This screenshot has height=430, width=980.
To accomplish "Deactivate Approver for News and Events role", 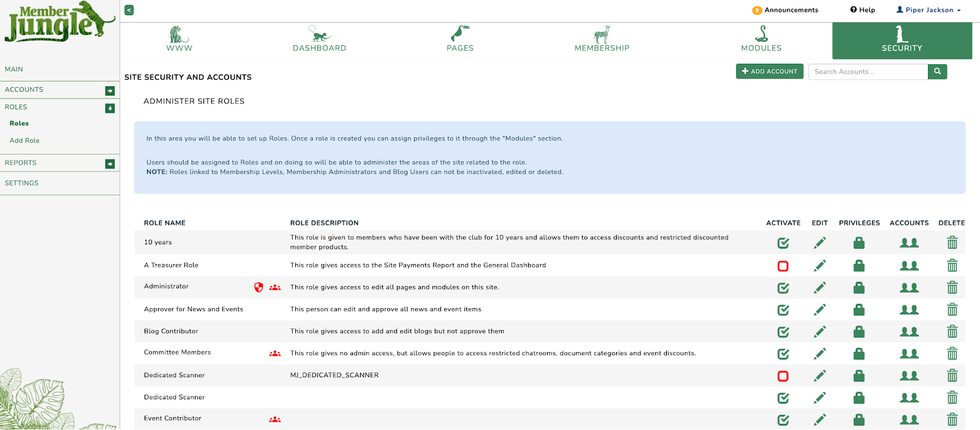I will 783,310.
